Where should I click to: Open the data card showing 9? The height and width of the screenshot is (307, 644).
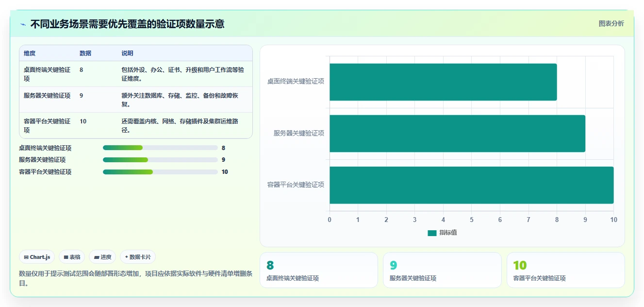pos(442,270)
